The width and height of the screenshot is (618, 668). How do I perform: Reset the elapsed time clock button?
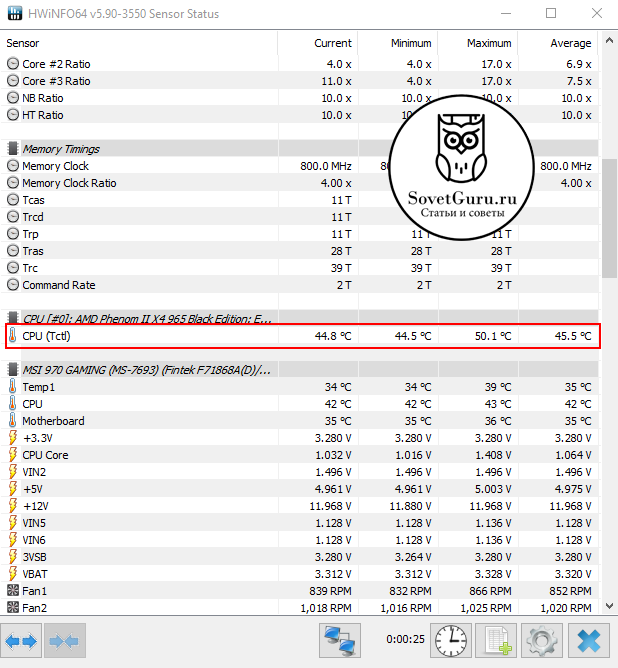(453, 640)
